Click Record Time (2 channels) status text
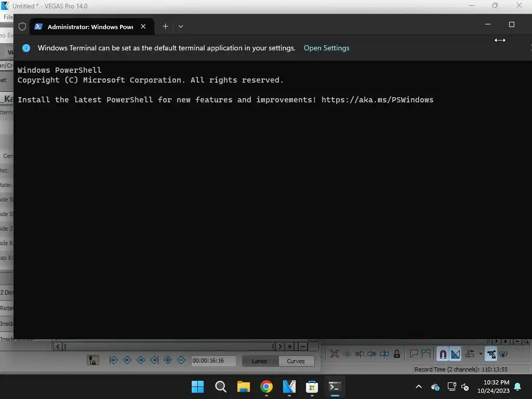Image resolution: width=532 pixels, height=399 pixels. tap(461, 369)
